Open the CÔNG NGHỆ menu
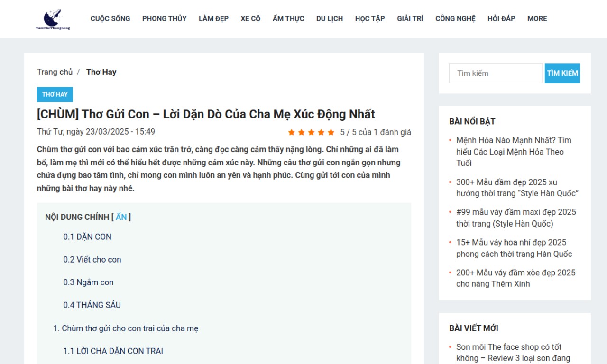 click(x=455, y=19)
